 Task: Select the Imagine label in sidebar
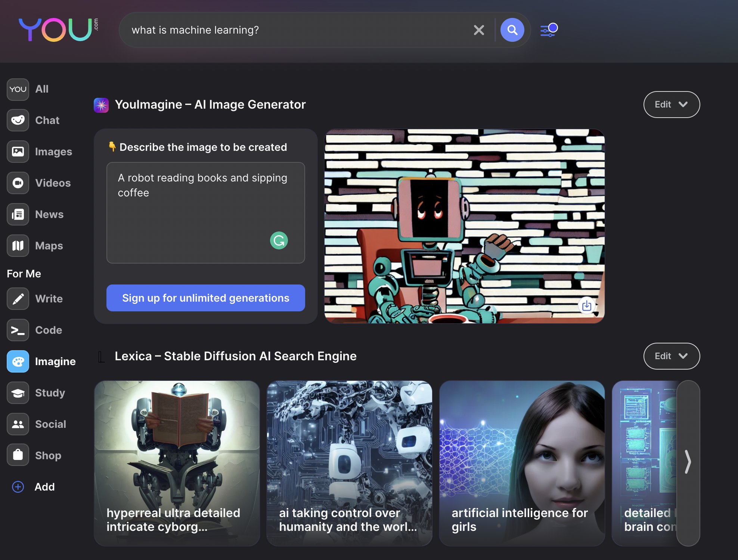[55, 361]
